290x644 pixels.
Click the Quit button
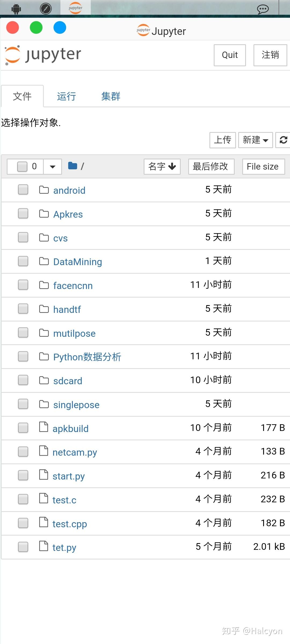pyautogui.click(x=229, y=55)
